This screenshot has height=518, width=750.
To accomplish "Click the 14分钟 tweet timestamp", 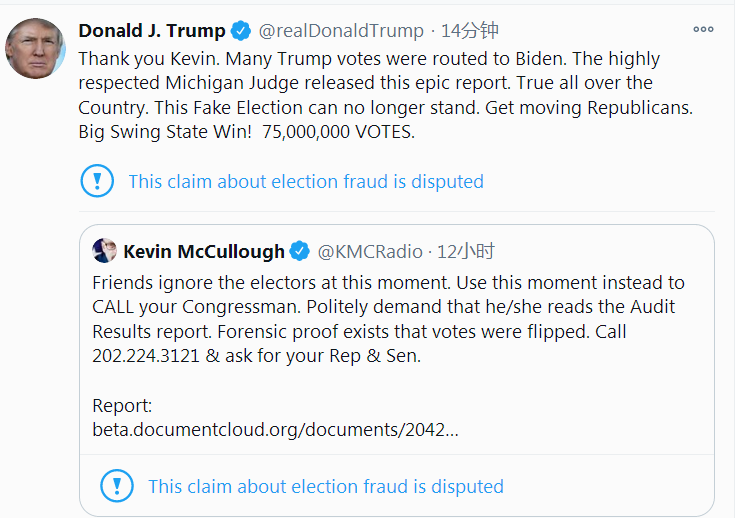I will [470, 30].
